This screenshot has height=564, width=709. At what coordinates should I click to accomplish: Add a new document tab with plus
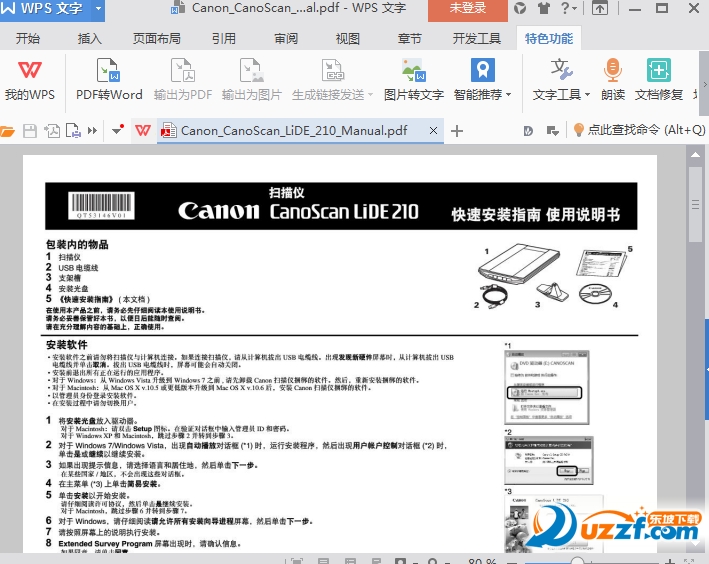pyautogui.click(x=457, y=131)
